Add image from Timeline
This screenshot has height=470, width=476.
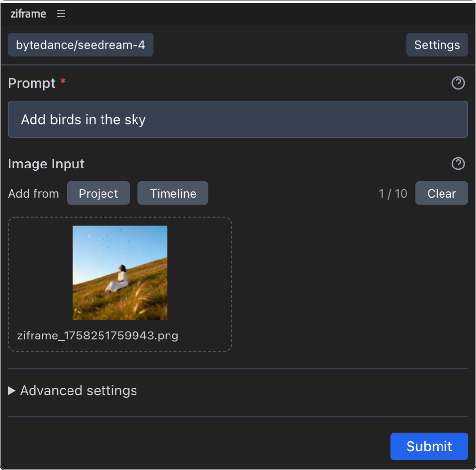click(173, 194)
